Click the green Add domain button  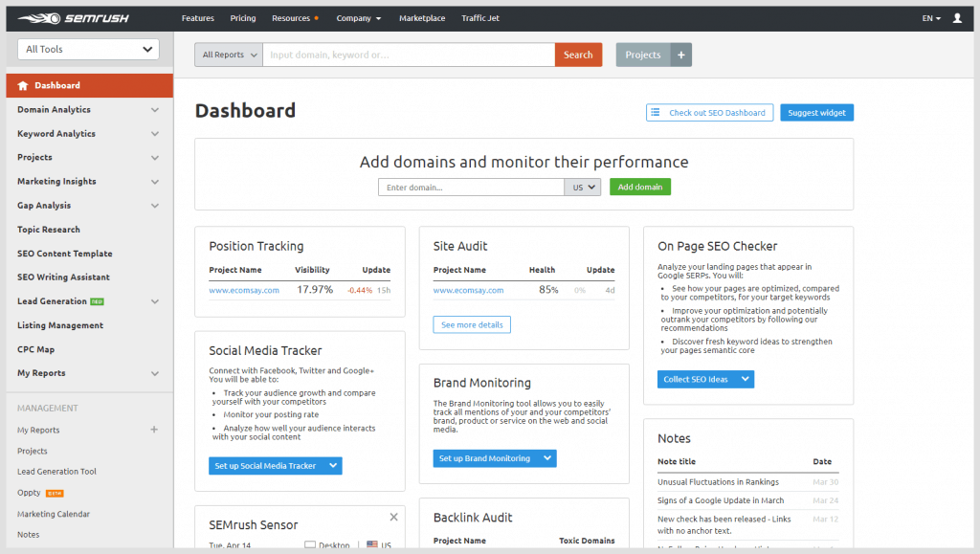point(640,187)
